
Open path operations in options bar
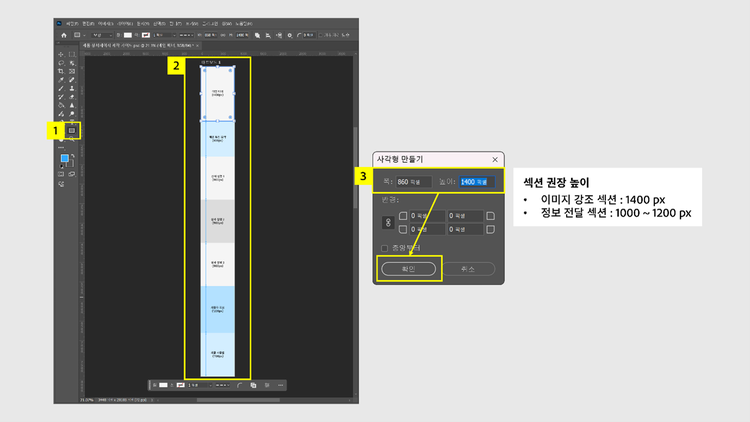[257, 35]
